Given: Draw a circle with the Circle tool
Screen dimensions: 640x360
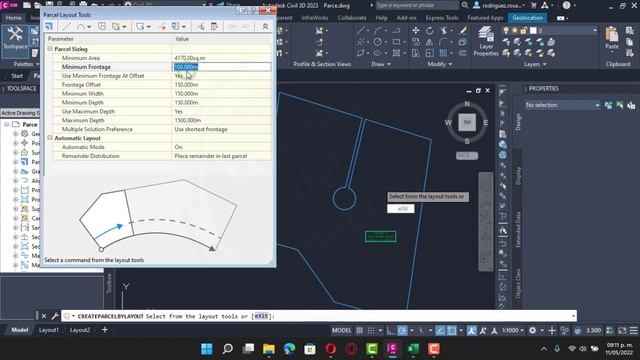Looking at the screenshot, I should click(x=378, y=42).
